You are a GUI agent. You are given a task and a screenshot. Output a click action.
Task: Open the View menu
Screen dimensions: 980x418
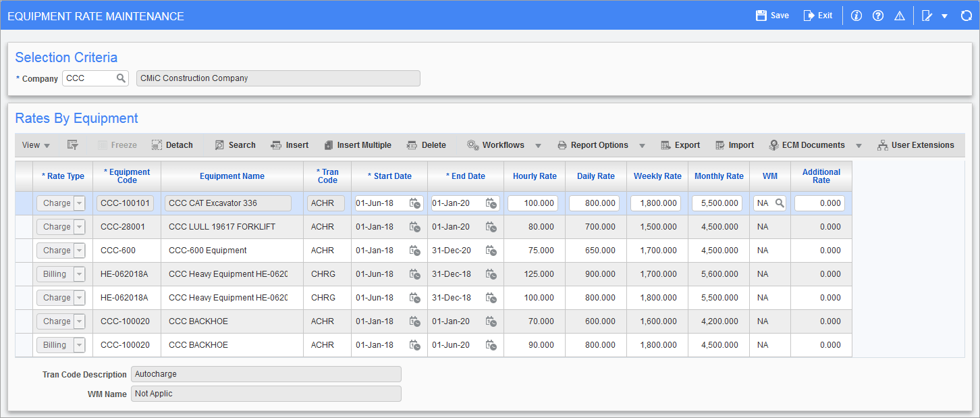tap(36, 145)
